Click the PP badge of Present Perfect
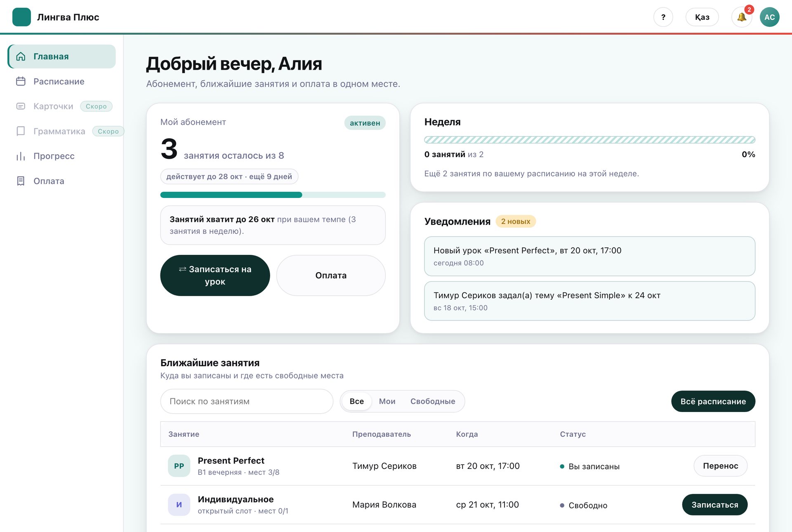 pos(179,466)
